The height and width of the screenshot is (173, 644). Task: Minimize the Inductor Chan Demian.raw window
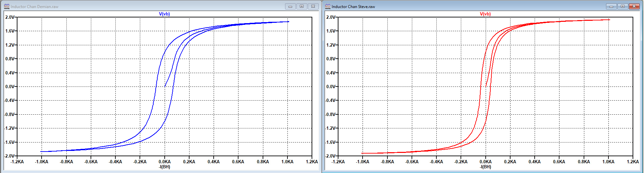pos(290,6)
